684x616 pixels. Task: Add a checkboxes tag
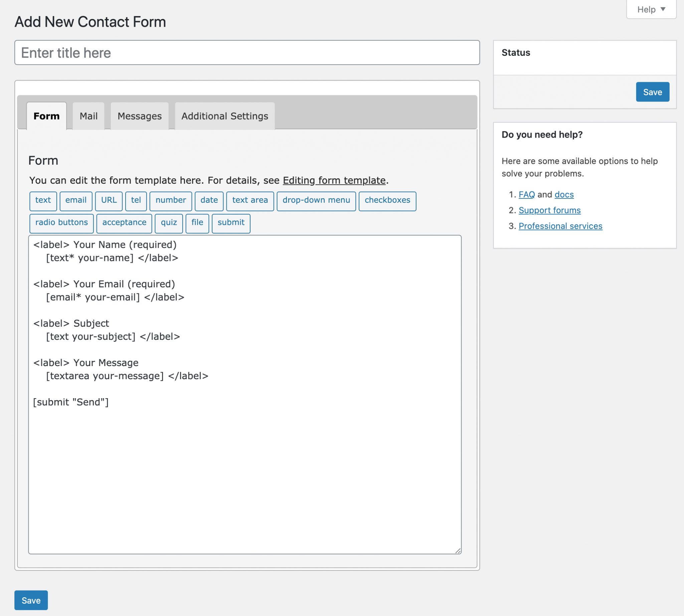point(387,200)
